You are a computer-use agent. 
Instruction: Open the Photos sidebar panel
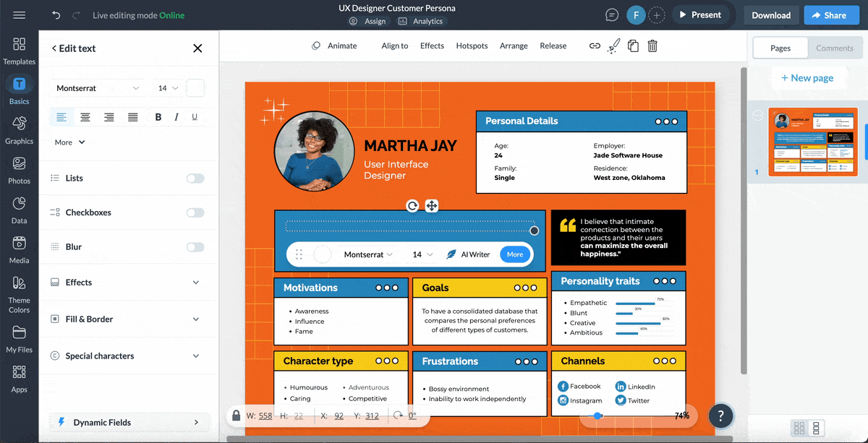(x=19, y=170)
